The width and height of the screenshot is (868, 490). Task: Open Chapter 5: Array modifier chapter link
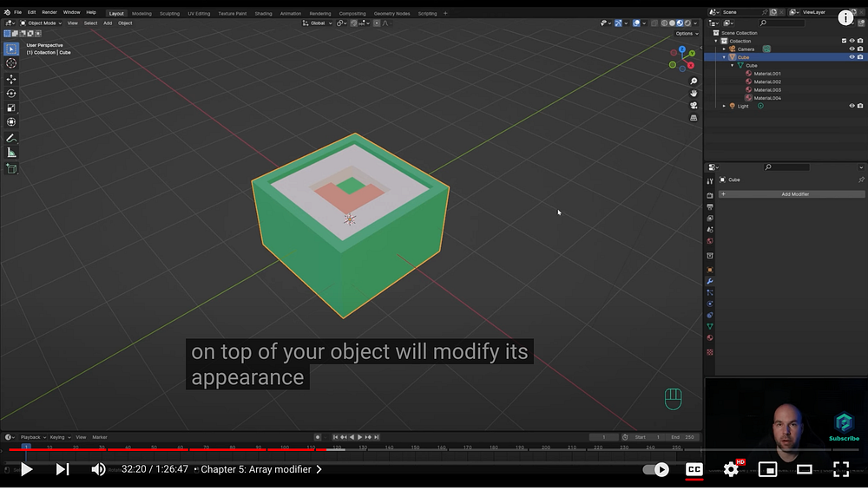[260, 469]
